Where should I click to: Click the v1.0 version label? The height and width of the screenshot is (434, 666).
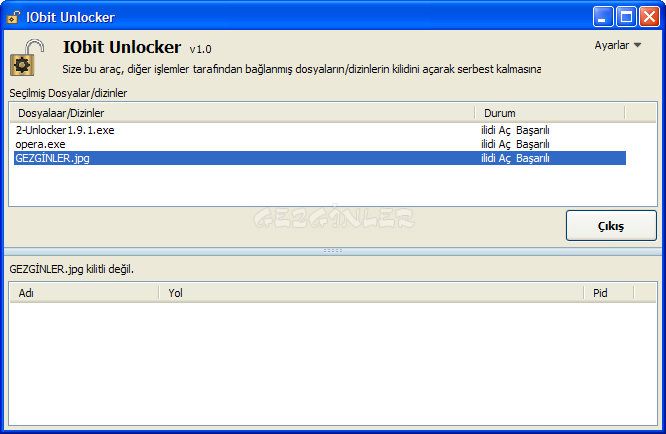pyautogui.click(x=200, y=49)
